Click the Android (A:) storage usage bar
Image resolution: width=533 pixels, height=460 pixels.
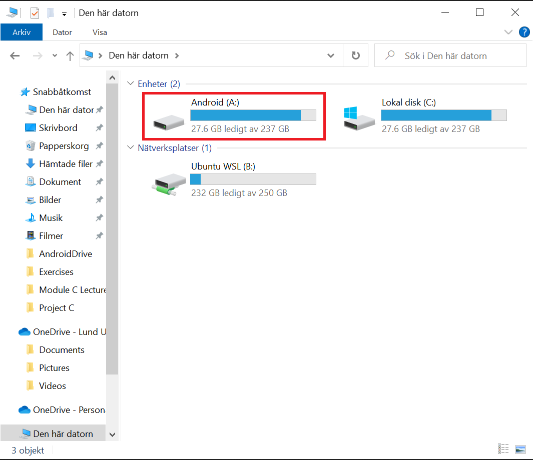coord(253,115)
